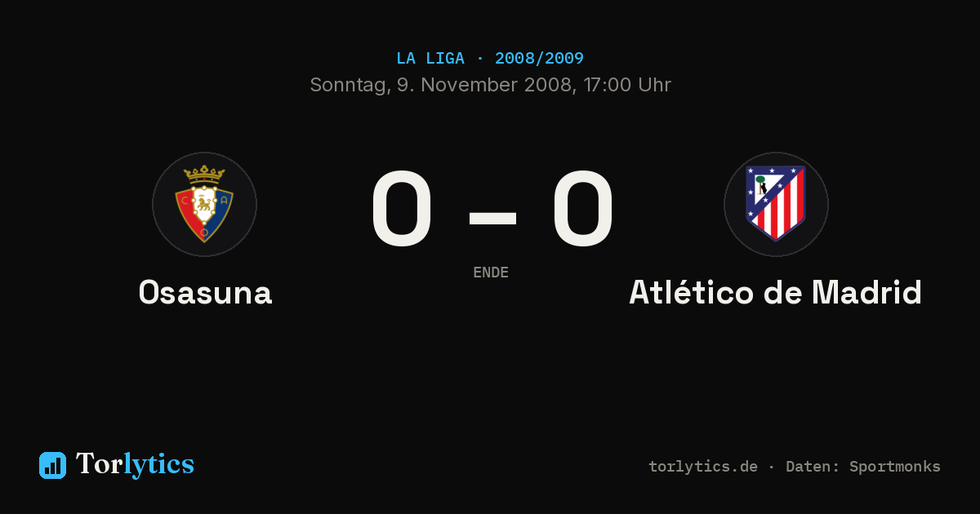Click the Torlytics bar-chart logo icon
This screenshot has width=980, height=514.
click(52, 465)
